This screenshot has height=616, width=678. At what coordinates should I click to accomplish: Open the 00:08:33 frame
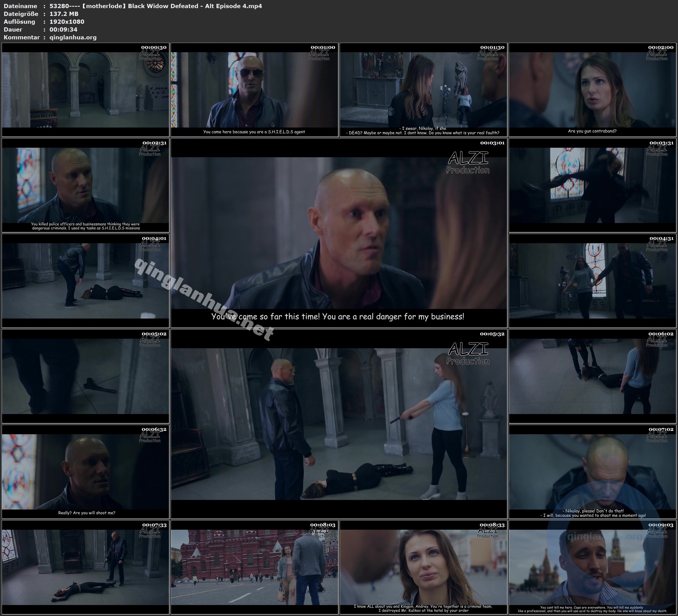click(424, 567)
